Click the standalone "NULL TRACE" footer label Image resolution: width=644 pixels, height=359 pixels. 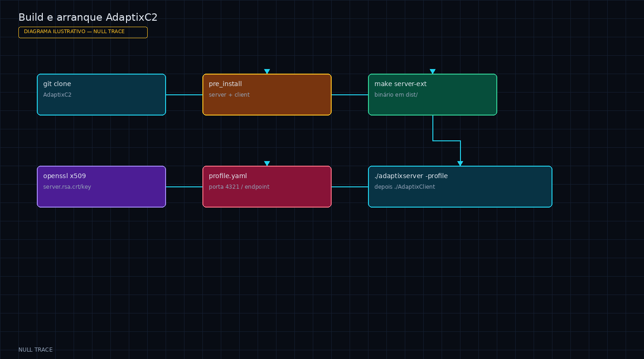pyautogui.click(x=35, y=350)
